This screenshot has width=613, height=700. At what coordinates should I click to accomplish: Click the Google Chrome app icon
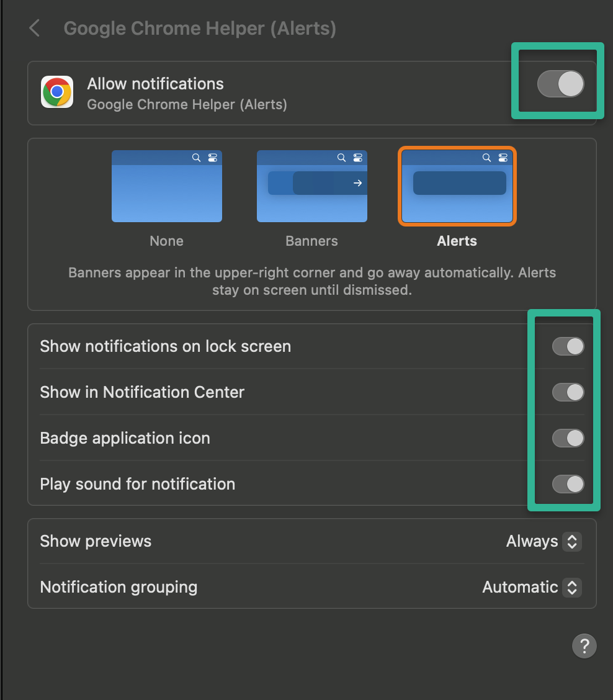pyautogui.click(x=57, y=92)
